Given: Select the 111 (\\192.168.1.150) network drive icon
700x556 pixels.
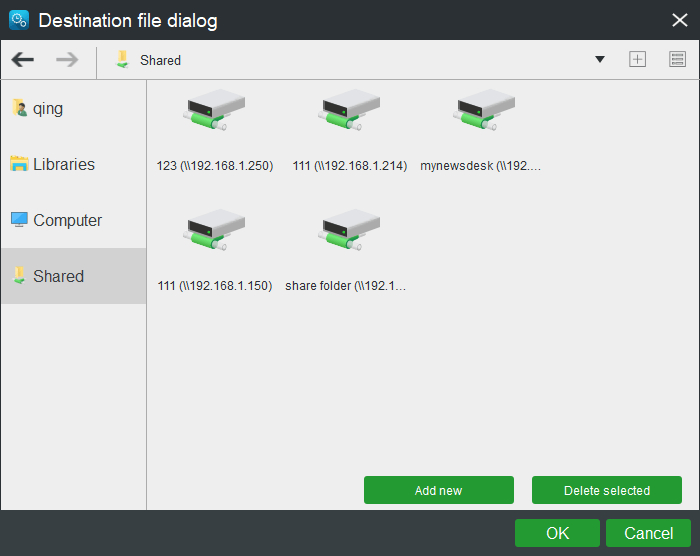Looking at the screenshot, I should click(x=214, y=230).
